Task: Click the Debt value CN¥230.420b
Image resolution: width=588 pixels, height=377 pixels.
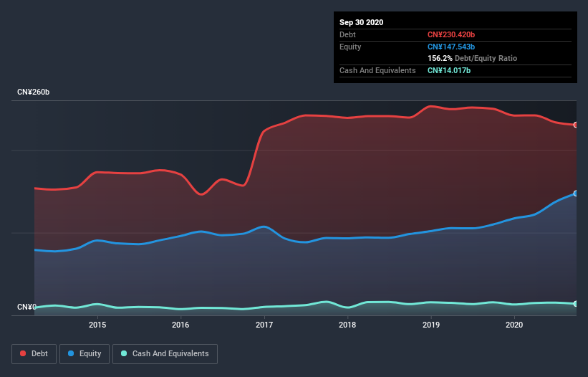Action: point(451,34)
